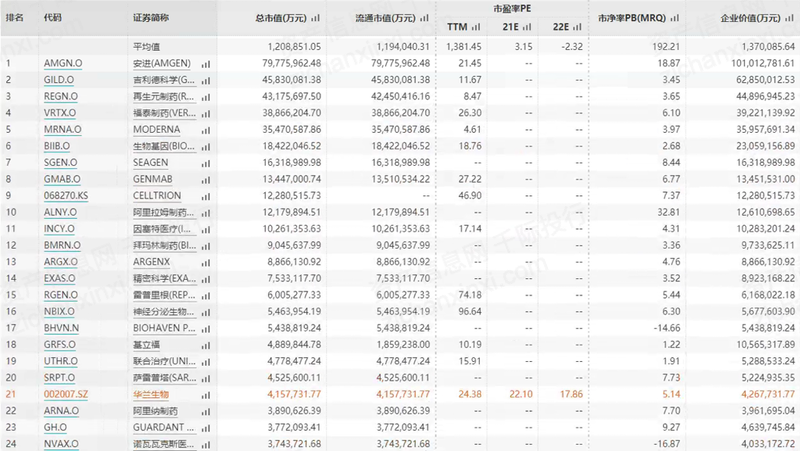Open chart icon in GENMAB row
The height and width of the screenshot is (451, 800).
(x=206, y=180)
